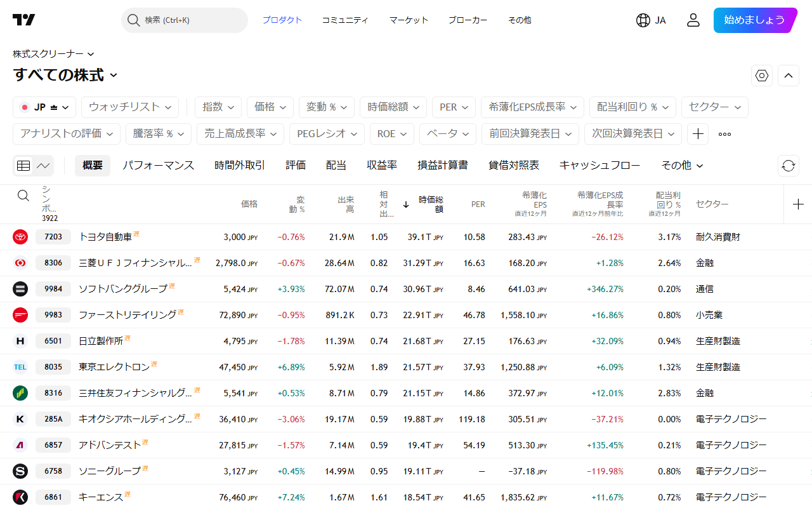Switch to the キャッシュフロー tab
812x508 pixels.
point(599,166)
